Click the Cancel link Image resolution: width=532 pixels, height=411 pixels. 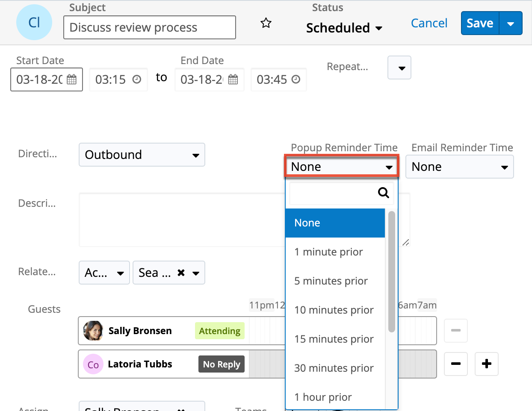coord(429,23)
